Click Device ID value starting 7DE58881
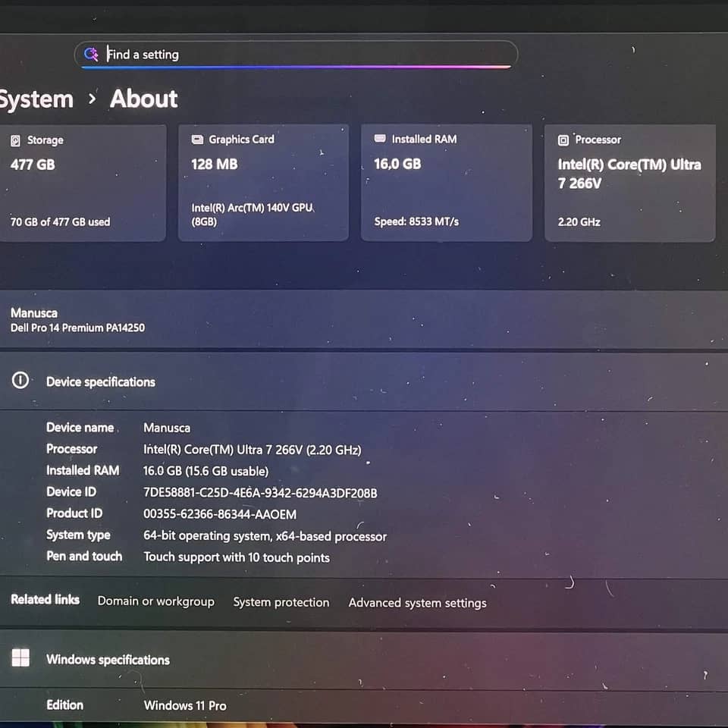 click(x=260, y=493)
